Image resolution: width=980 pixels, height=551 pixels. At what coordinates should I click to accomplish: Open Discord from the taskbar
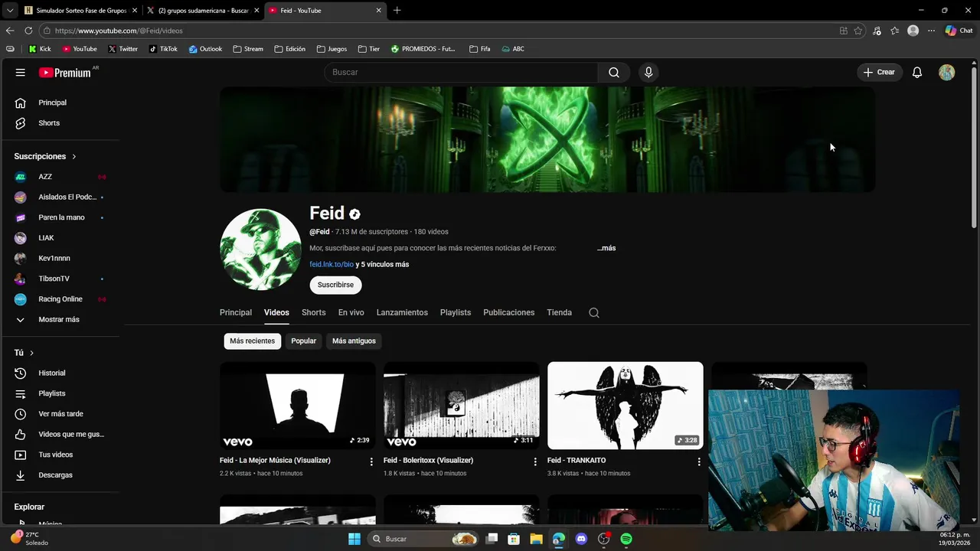[x=581, y=539]
